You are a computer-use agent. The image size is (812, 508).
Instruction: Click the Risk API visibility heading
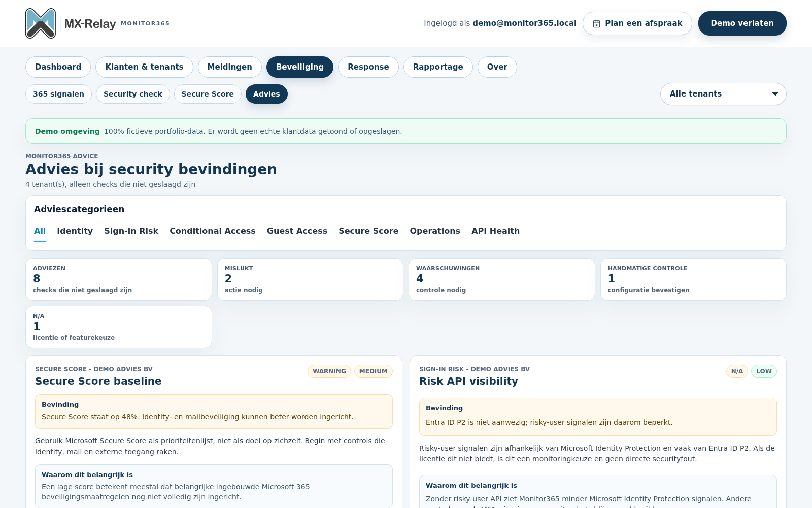pos(468,381)
